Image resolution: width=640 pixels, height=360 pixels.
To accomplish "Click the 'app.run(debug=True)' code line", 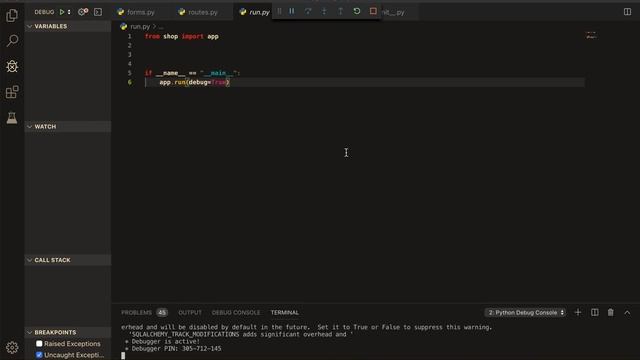I will (x=195, y=82).
